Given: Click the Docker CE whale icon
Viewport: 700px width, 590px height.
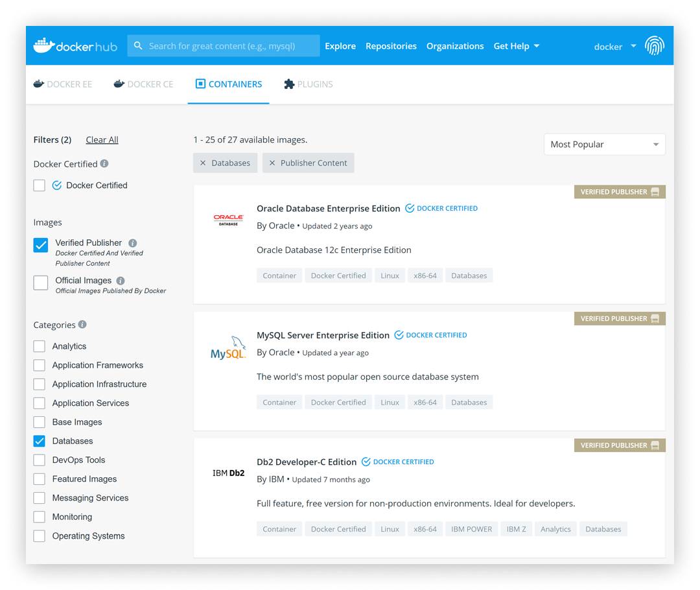Looking at the screenshot, I should (x=119, y=84).
